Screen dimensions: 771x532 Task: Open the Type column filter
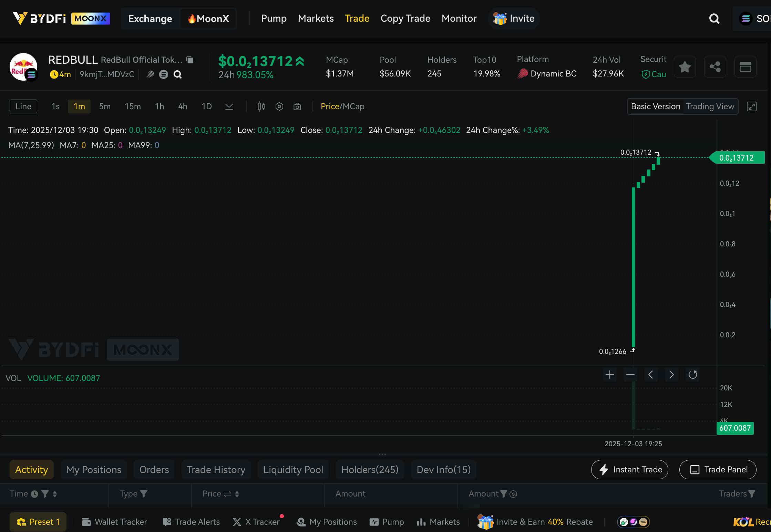(x=144, y=494)
